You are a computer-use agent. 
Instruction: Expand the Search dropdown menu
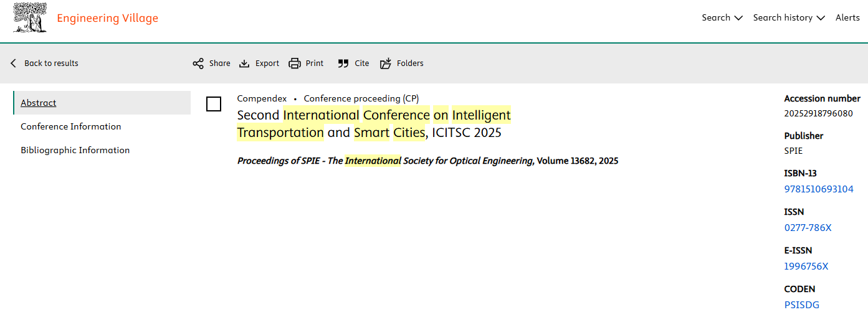[722, 18]
